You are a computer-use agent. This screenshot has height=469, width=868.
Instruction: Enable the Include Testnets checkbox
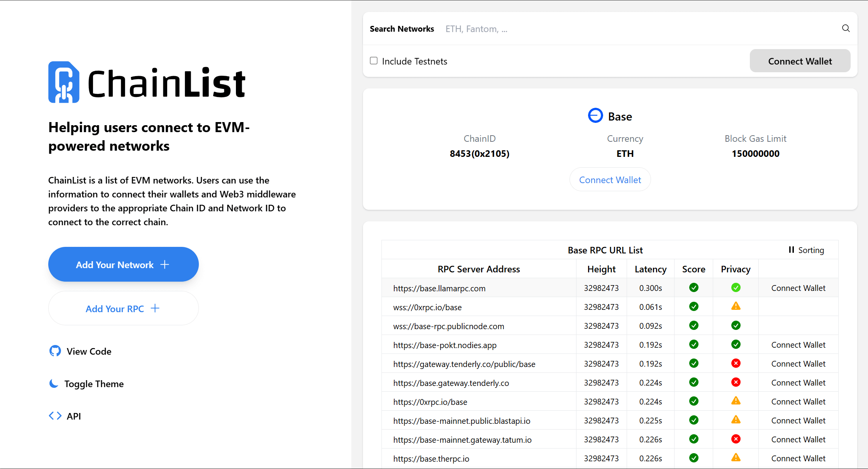pyautogui.click(x=373, y=61)
